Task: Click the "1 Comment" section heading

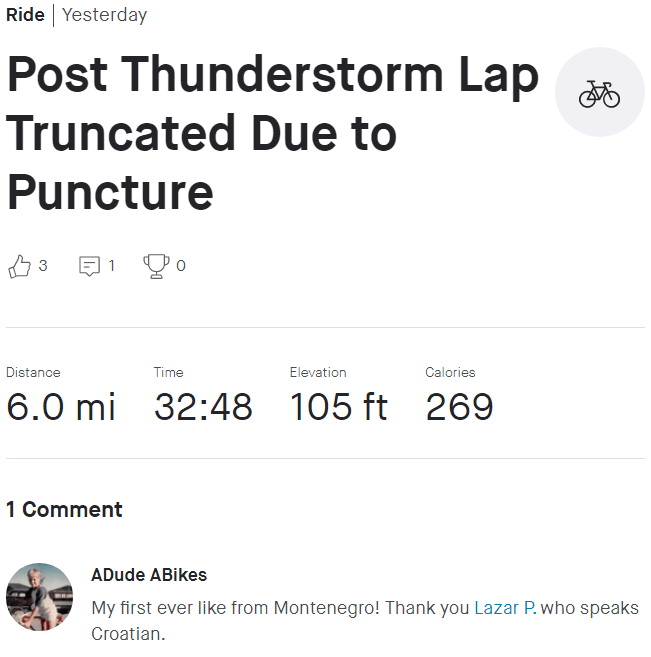Action: (64, 509)
